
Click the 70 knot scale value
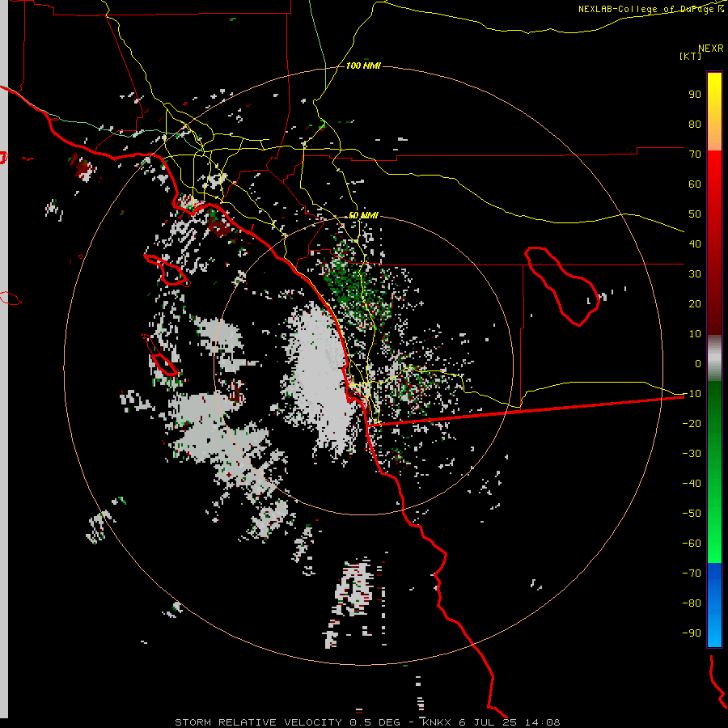pos(695,154)
